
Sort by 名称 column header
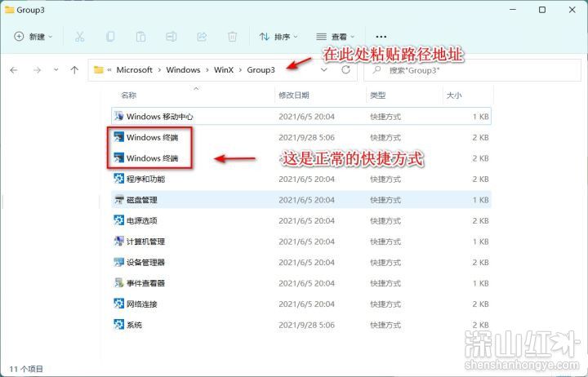(129, 95)
